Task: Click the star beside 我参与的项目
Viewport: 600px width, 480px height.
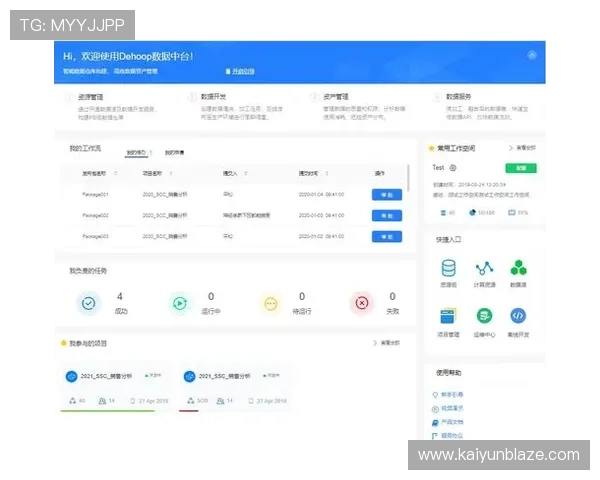Action: [64, 343]
